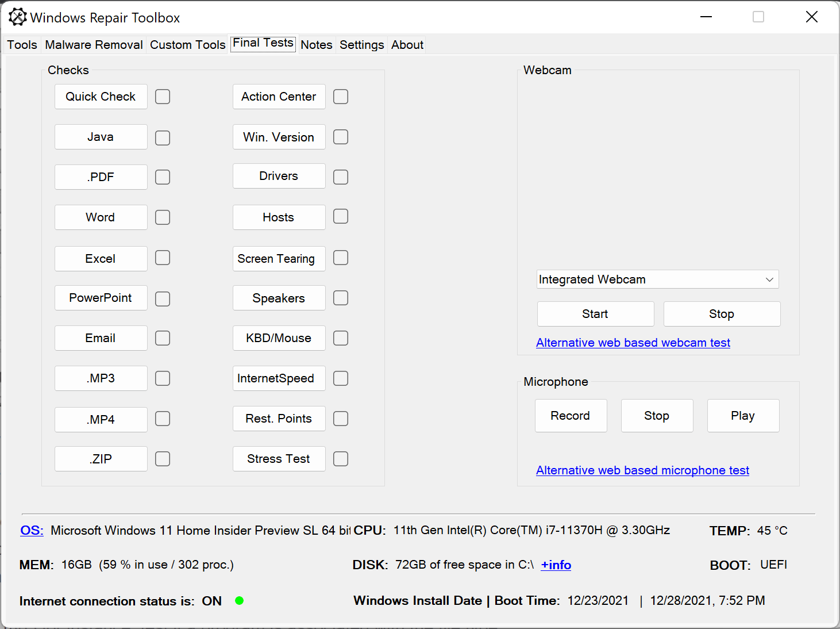Test the Speakers
The height and width of the screenshot is (629, 840).
[x=279, y=298]
